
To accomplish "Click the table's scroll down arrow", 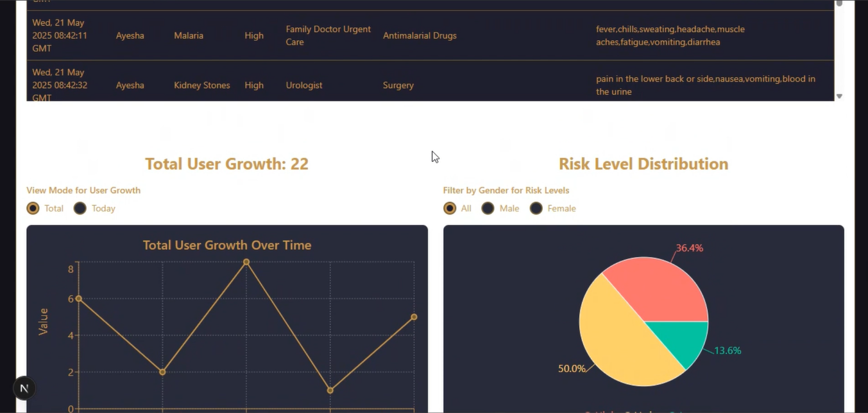I will point(839,96).
